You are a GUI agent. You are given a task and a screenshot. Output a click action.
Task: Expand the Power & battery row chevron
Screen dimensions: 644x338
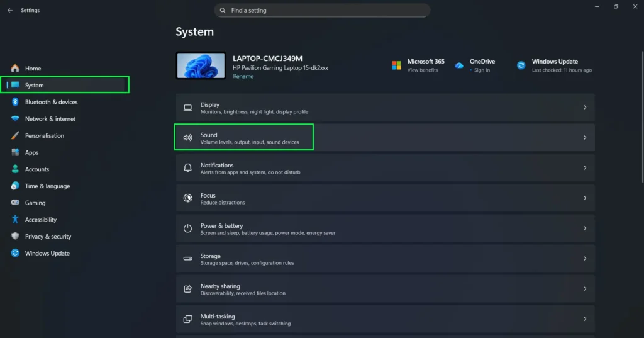pos(585,228)
